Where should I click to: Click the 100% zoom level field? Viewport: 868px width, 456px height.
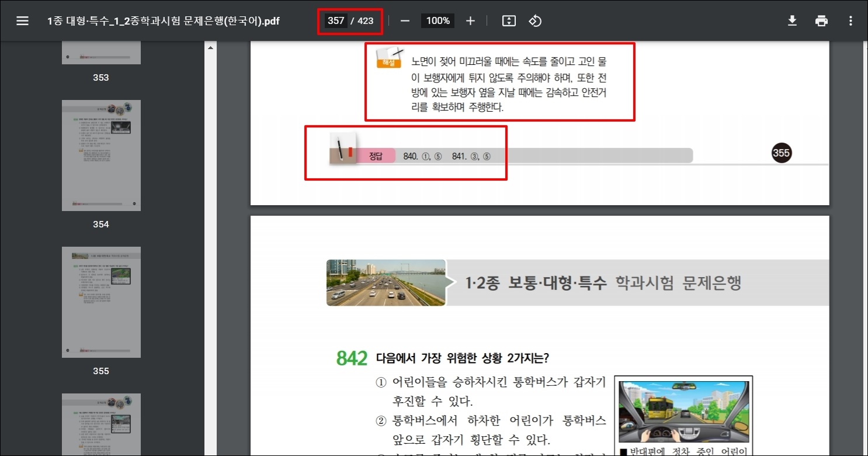pyautogui.click(x=438, y=21)
